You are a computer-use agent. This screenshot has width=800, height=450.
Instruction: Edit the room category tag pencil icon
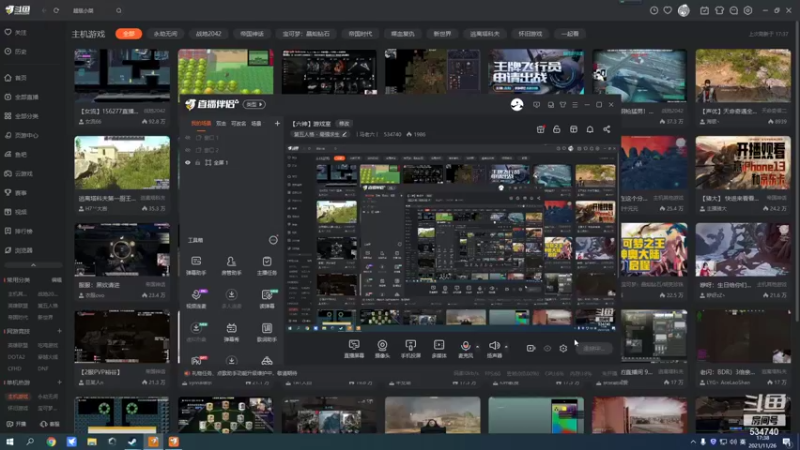tap(344, 134)
